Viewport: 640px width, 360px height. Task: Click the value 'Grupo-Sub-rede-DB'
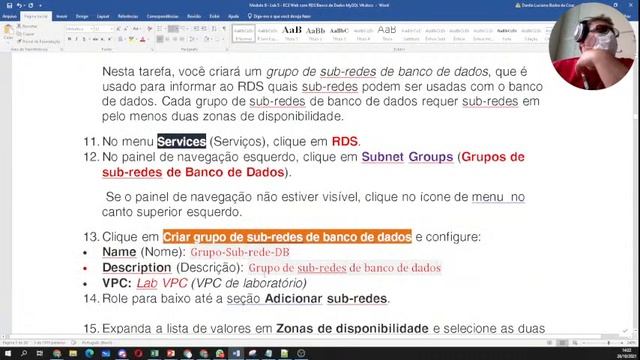[240, 252]
